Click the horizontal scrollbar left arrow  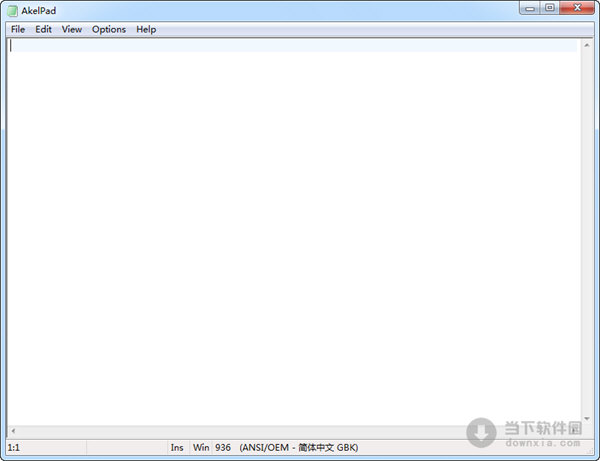tap(13, 431)
